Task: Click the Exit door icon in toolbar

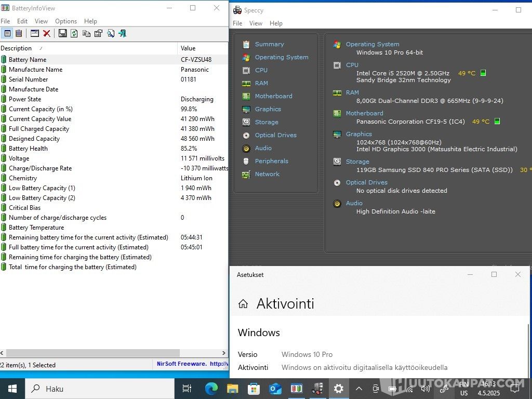Action: tap(123, 33)
